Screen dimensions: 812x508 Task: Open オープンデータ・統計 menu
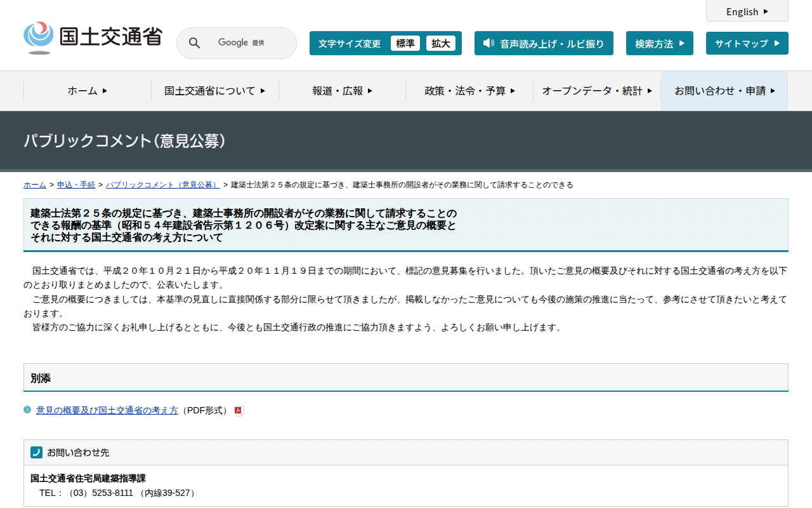pos(596,91)
